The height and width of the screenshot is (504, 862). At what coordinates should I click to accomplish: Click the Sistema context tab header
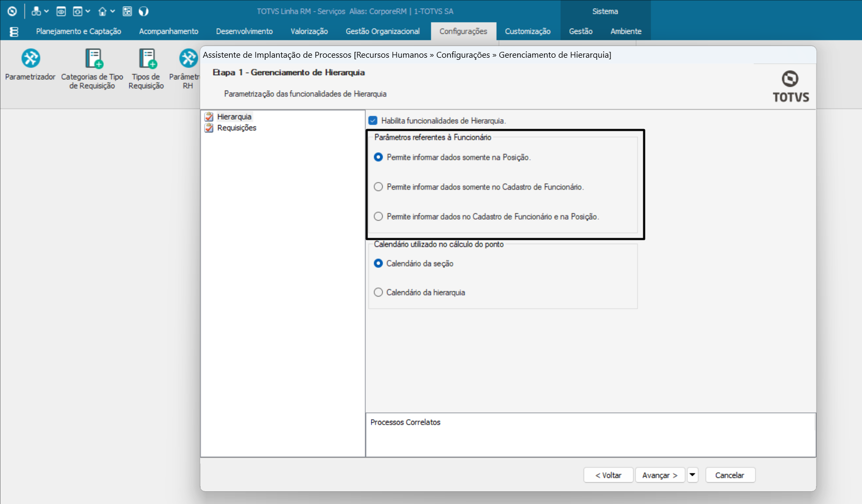(x=605, y=11)
